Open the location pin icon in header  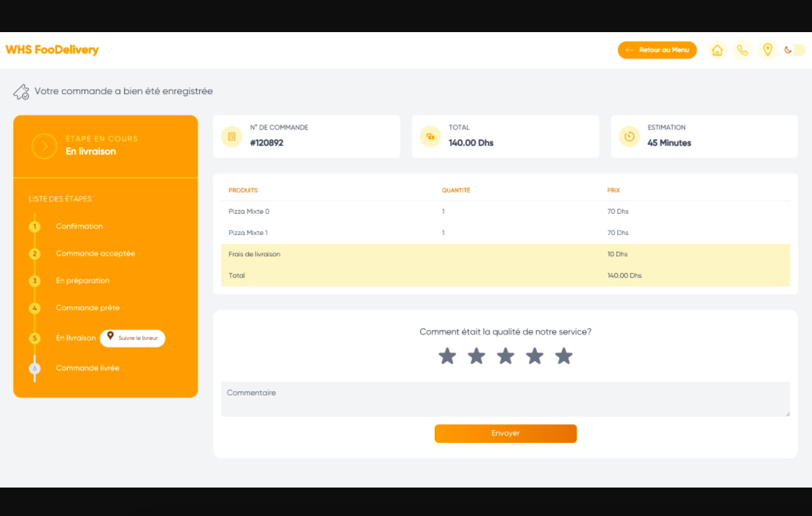pyautogui.click(x=767, y=50)
